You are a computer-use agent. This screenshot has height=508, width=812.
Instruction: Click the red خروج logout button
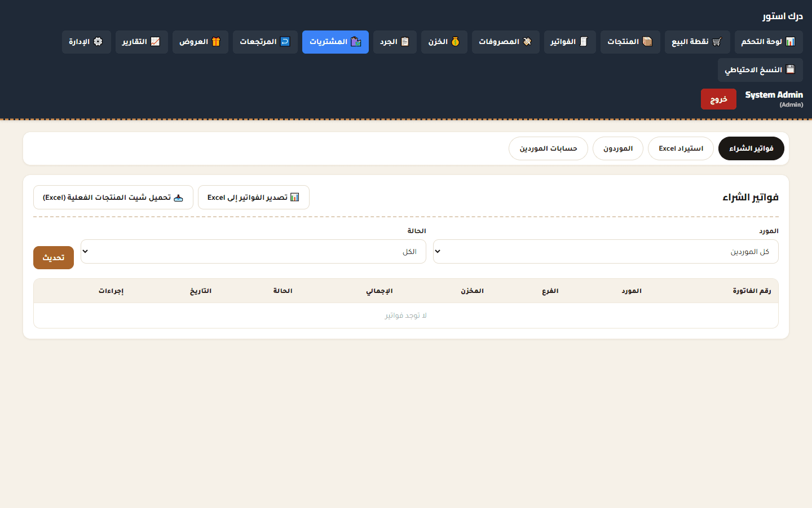click(718, 99)
